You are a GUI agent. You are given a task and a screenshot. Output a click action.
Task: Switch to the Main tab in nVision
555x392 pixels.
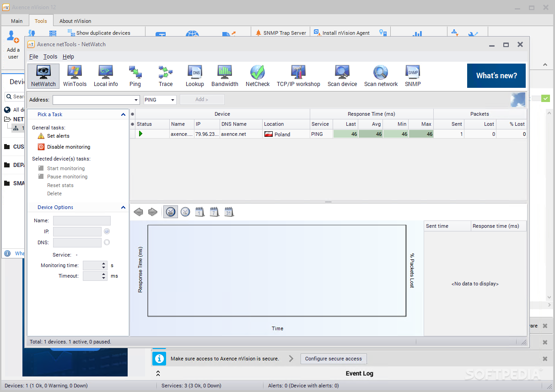17,21
